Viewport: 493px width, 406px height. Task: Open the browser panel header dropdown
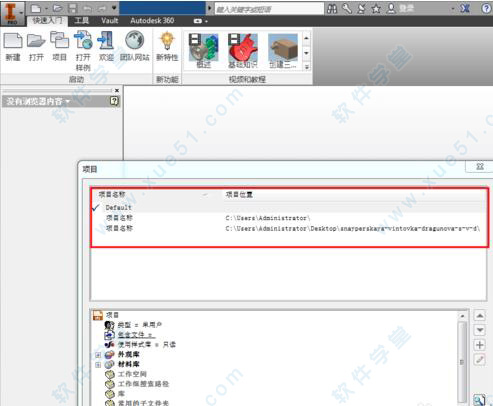(38, 101)
